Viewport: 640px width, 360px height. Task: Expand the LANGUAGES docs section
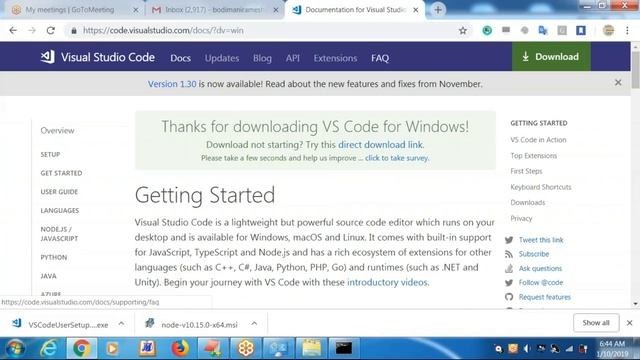[60, 211]
